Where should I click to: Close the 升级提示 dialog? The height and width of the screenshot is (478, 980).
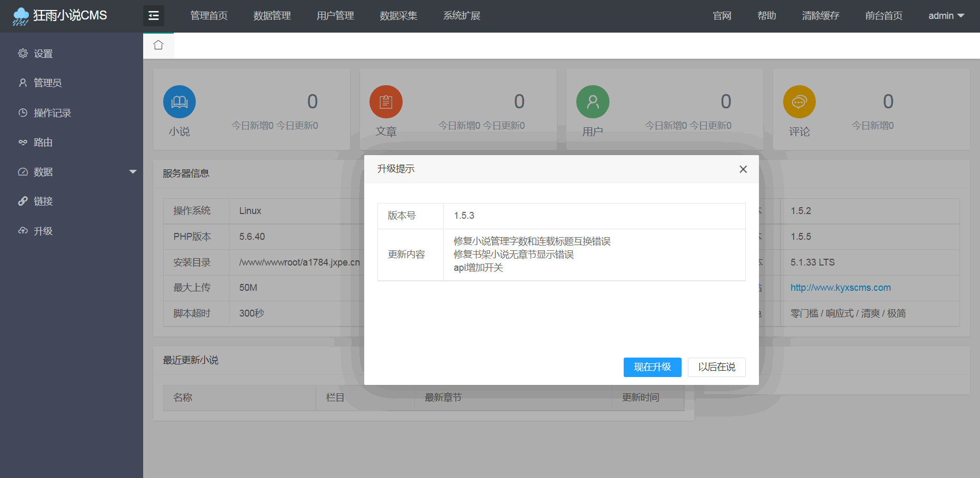click(743, 169)
